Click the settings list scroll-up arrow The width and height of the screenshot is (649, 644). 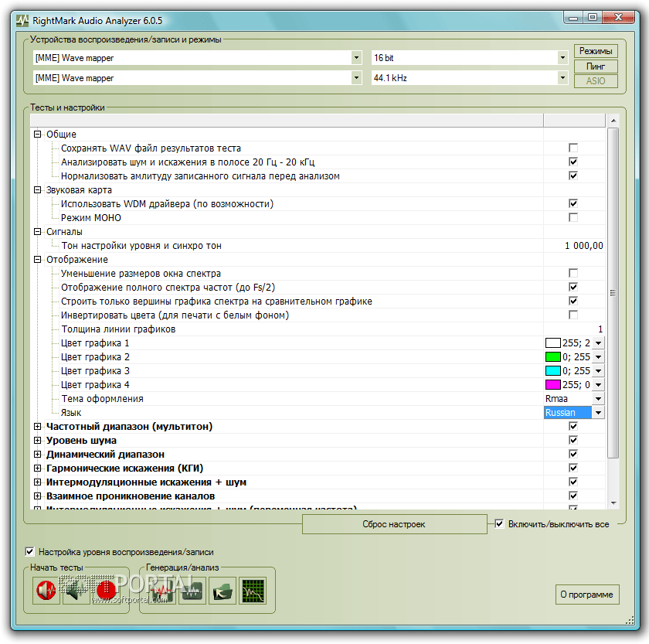coord(613,121)
